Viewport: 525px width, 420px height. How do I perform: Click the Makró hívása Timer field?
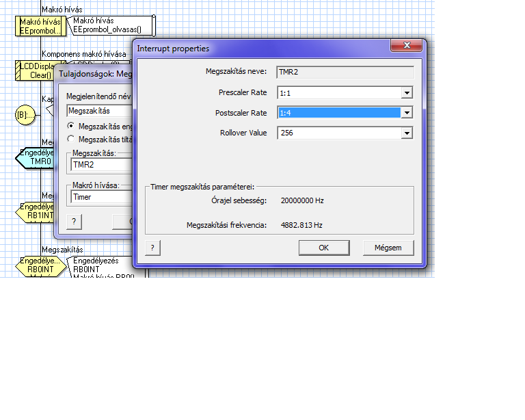point(102,197)
